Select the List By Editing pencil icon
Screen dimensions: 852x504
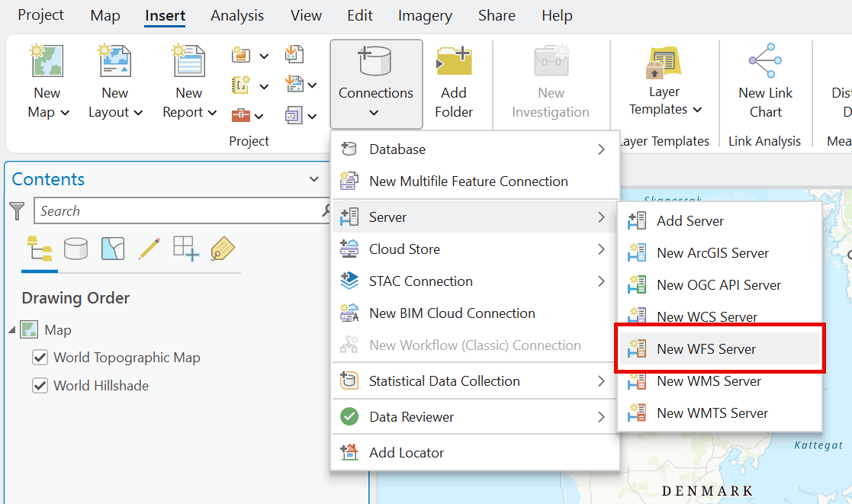150,249
